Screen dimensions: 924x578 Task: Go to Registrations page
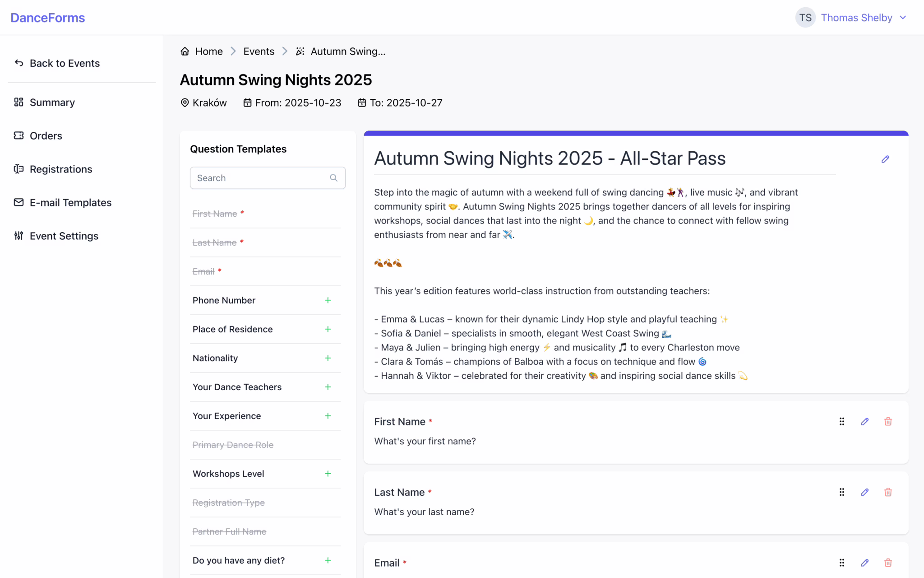(x=60, y=169)
